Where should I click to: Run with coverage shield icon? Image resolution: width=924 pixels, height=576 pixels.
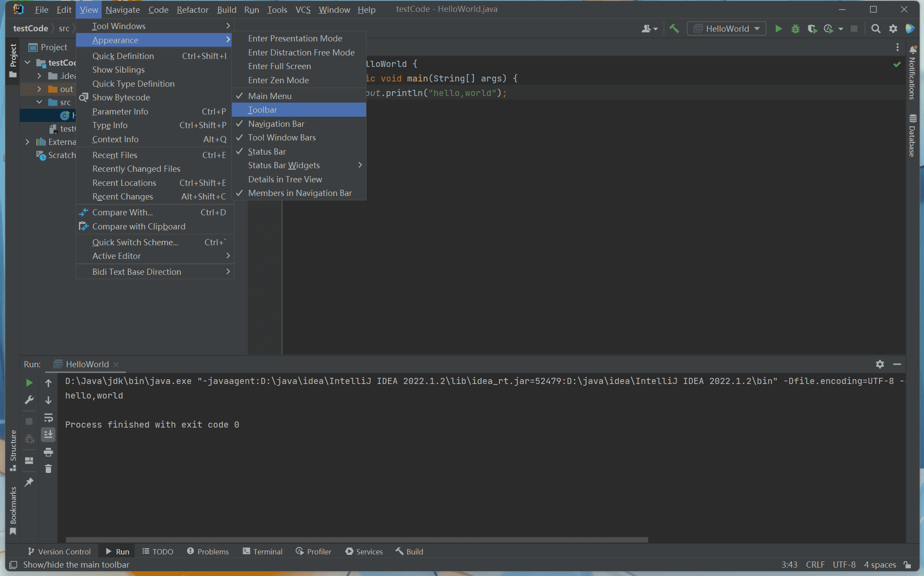pyautogui.click(x=812, y=29)
